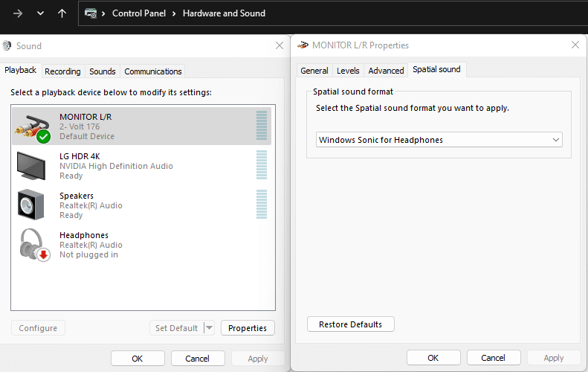Click the Realtek Speakers device icon

pos(32,205)
